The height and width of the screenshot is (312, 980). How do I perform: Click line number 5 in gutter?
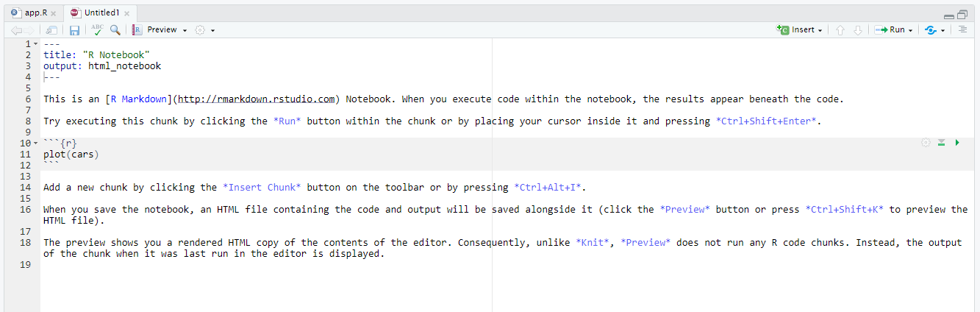(28, 88)
